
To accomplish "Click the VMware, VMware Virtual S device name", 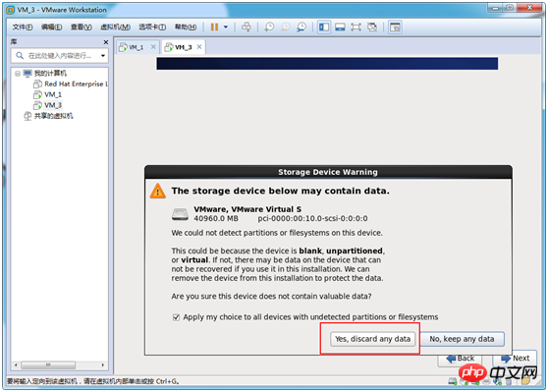I will [247, 209].
